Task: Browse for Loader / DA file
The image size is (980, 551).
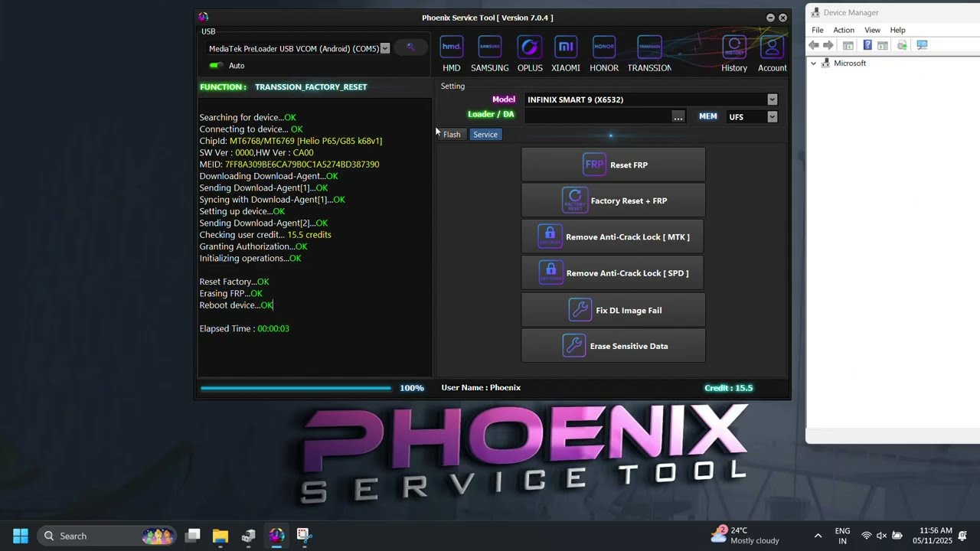Action: (x=678, y=116)
